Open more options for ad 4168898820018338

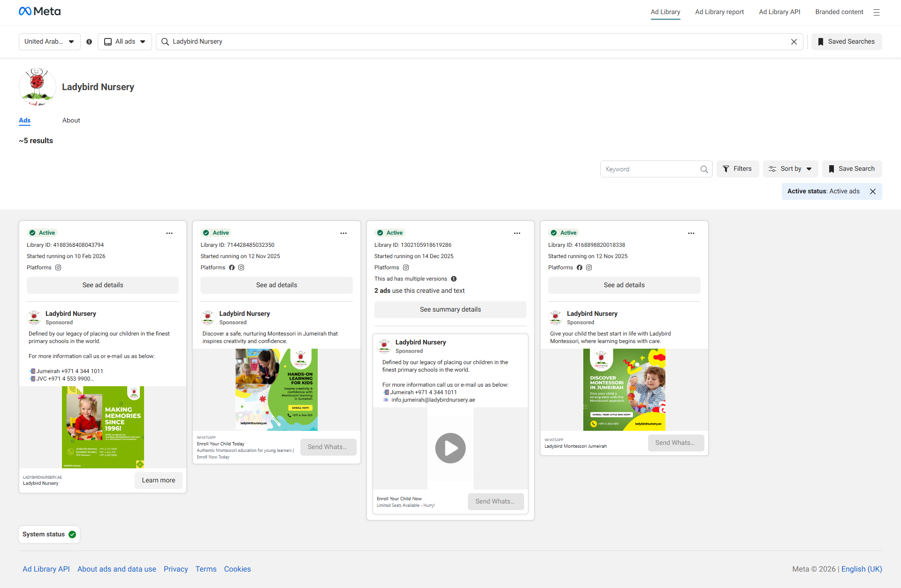point(691,233)
